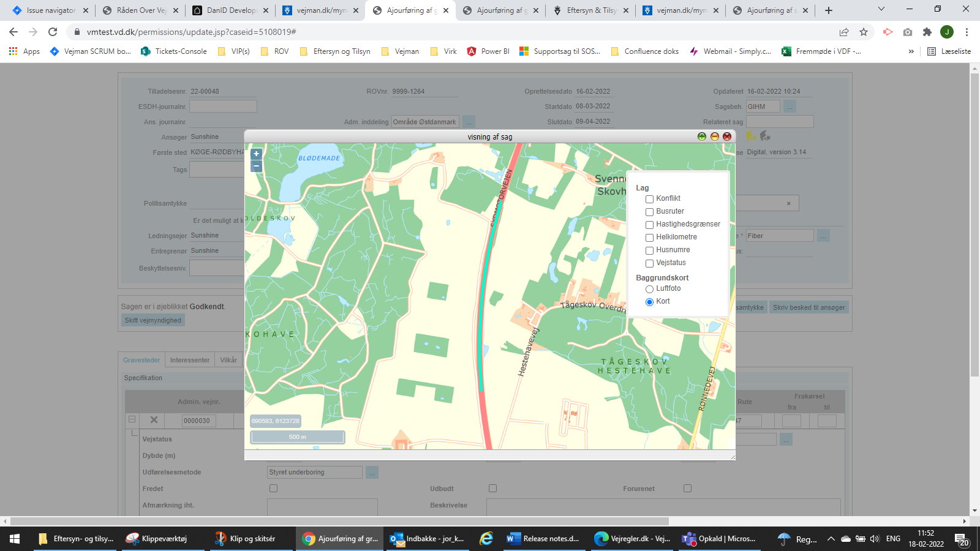This screenshot has height=551, width=980.
Task: Enable the Konflikt layer checkbox
Action: (649, 199)
